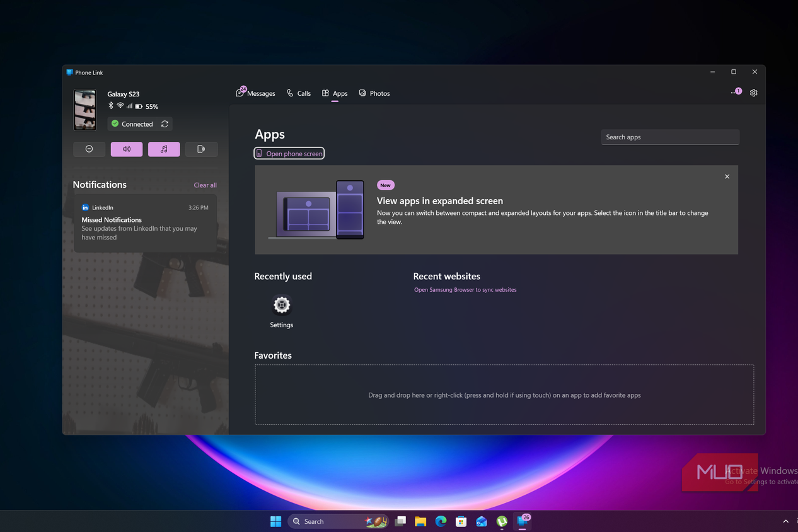Click the 3:26 PM notification timestamp

(x=198, y=207)
